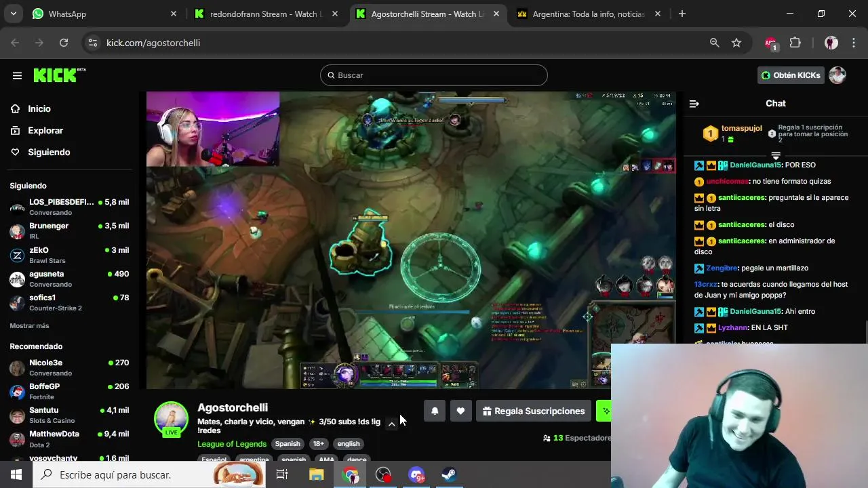Switch to Argentina news tab

click(x=589, y=14)
